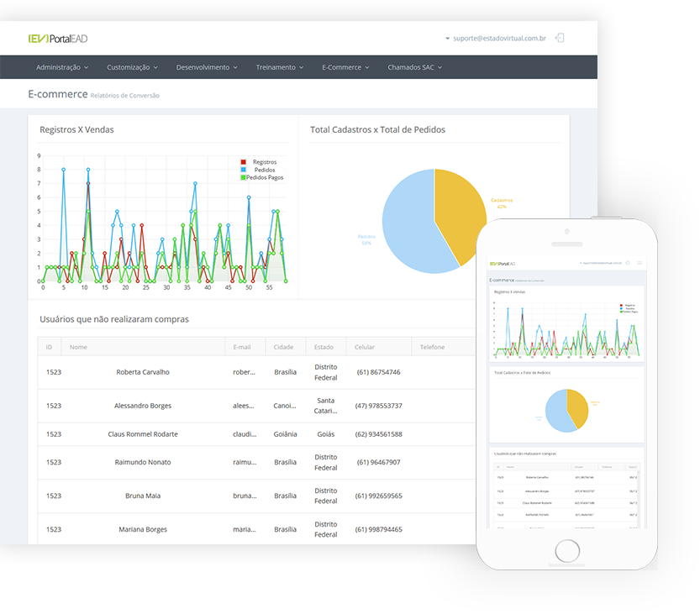Open the Customização dropdown menu
The width and height of the screenshot is (700, 614).
[x=130, y=67]
